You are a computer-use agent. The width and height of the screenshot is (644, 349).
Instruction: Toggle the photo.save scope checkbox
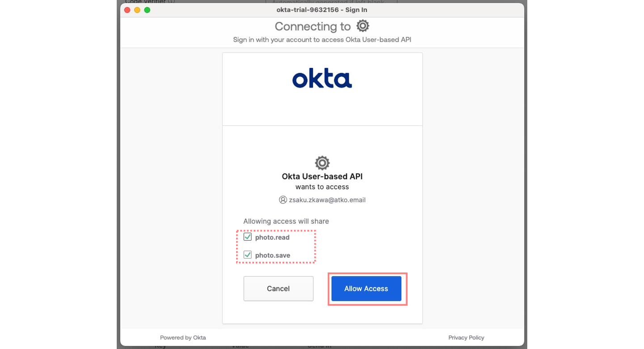tap(247, 255)
